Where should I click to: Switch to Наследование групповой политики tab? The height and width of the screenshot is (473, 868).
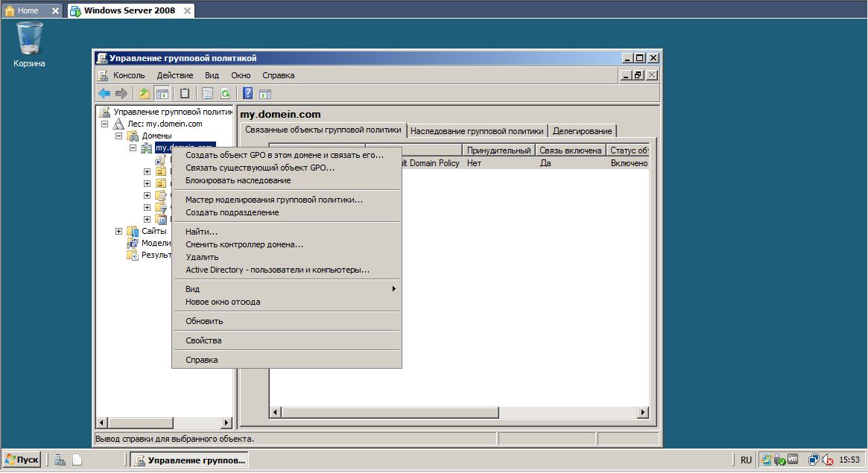click(477, 131)
